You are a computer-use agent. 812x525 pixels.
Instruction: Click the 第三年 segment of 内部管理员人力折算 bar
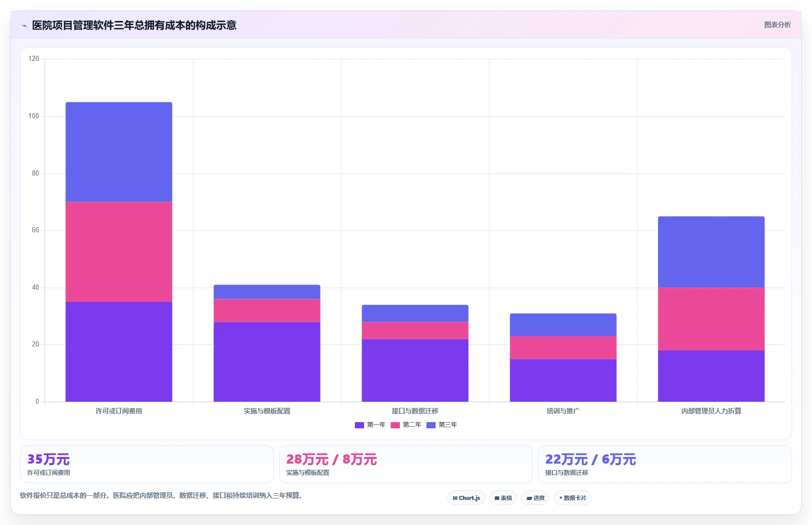(x=711, y=252)
